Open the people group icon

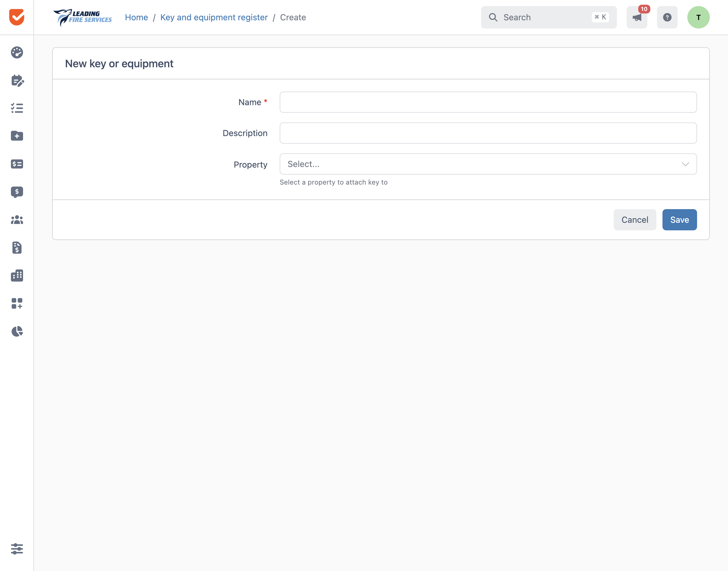pos(17,220)
